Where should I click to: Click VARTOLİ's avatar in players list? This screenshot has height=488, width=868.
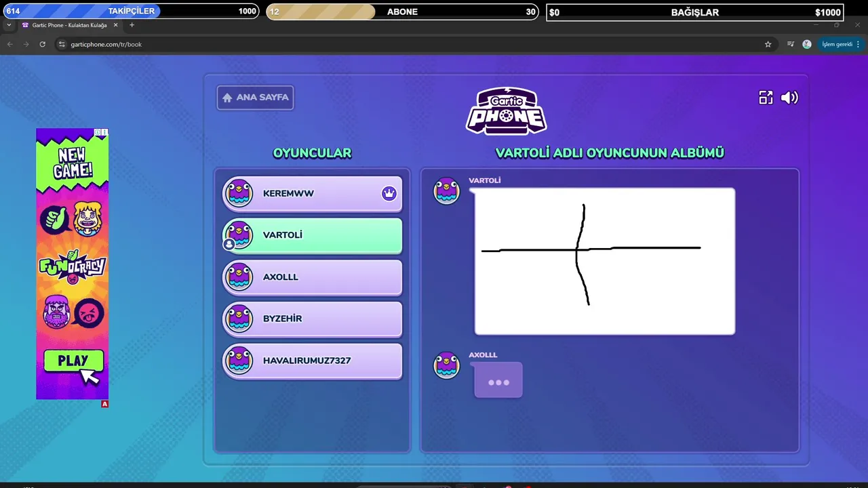tap(239, 235)
